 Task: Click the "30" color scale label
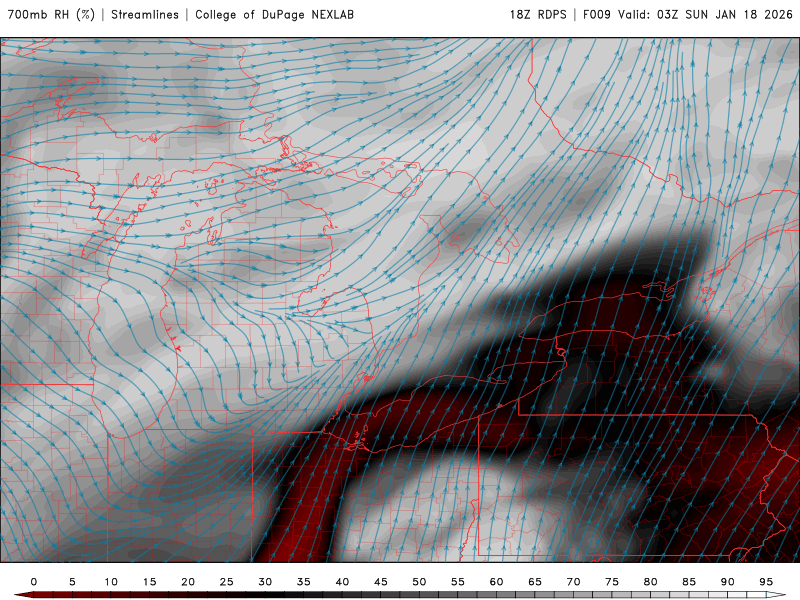(x=265, y=582)
